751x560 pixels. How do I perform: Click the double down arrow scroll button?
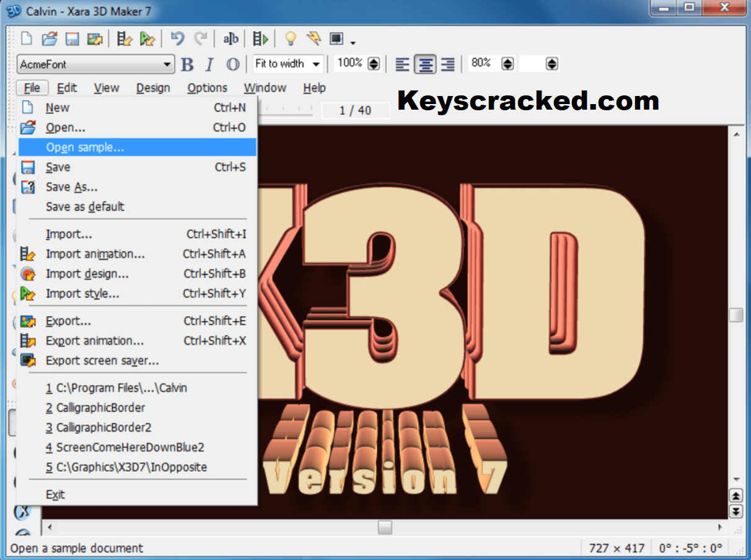tap(736, 511)
